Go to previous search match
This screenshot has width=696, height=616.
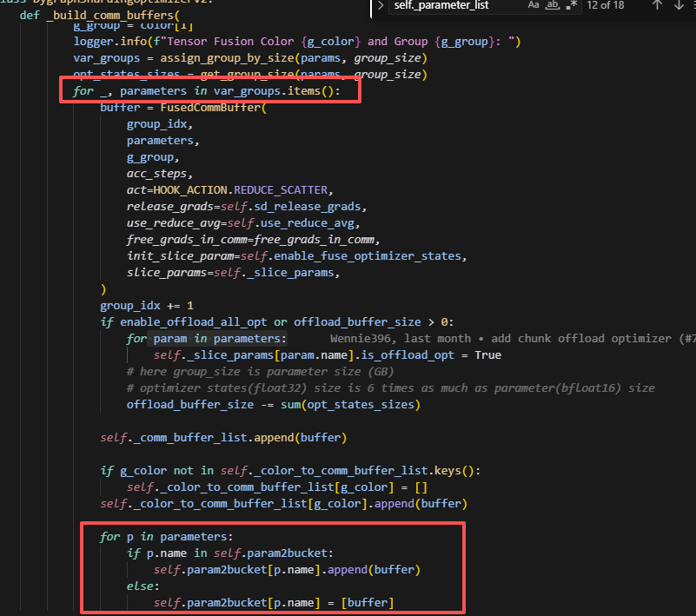[x=658, y=5]
